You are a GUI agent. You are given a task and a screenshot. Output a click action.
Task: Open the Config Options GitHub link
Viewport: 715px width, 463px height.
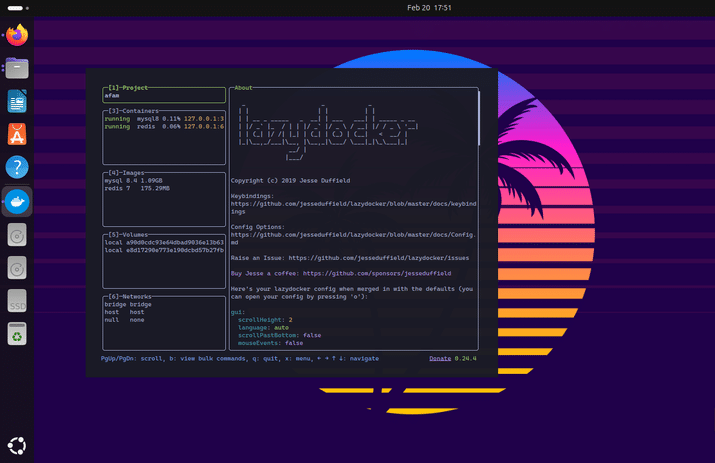tap(353, 239)
